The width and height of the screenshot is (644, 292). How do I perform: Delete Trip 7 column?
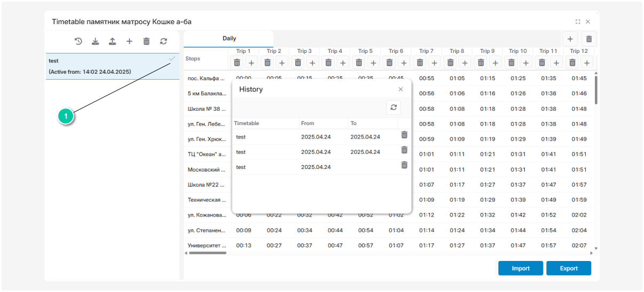[x=420, y=63]
